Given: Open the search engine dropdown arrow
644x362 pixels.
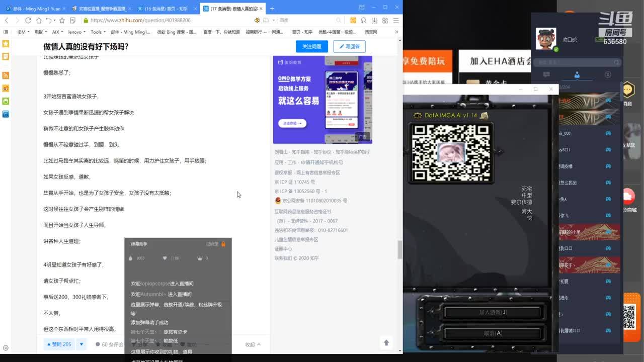Looking at the screenshot, I should (x=273, y=21).
